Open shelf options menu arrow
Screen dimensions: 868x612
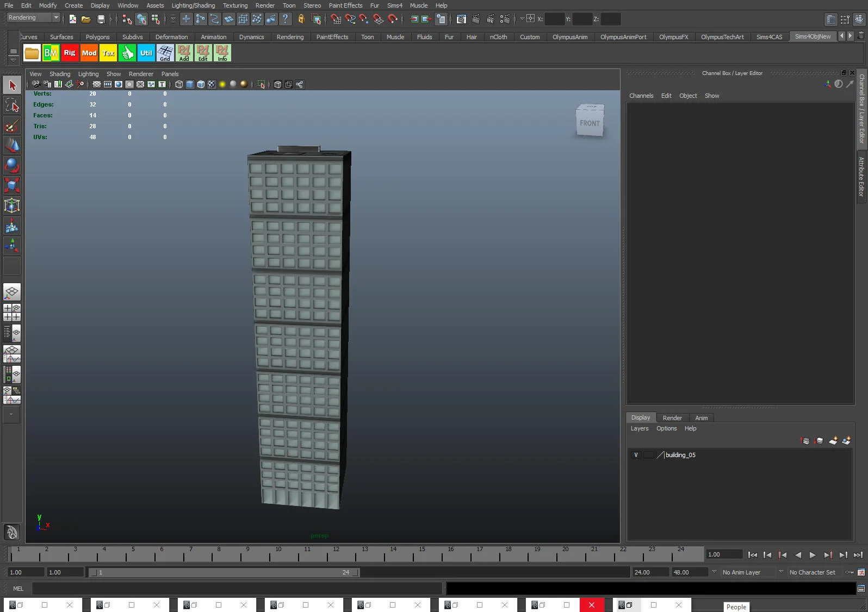tap(13, 60)
